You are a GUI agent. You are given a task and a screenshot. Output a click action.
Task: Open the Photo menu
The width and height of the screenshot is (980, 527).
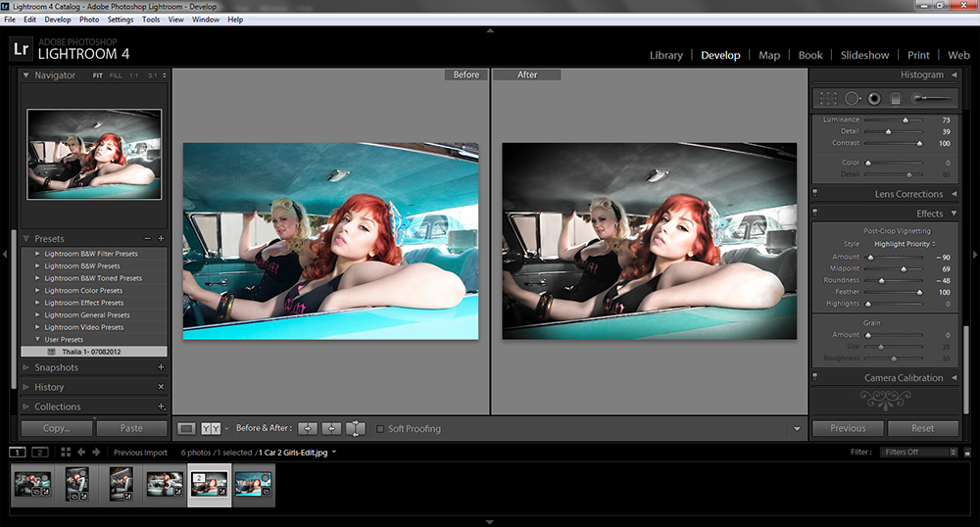pos(89,20)
